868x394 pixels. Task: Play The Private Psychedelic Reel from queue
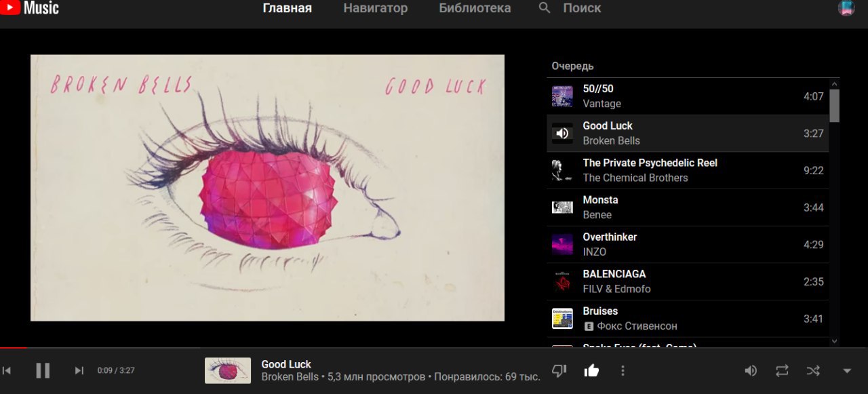click(688, 170)
